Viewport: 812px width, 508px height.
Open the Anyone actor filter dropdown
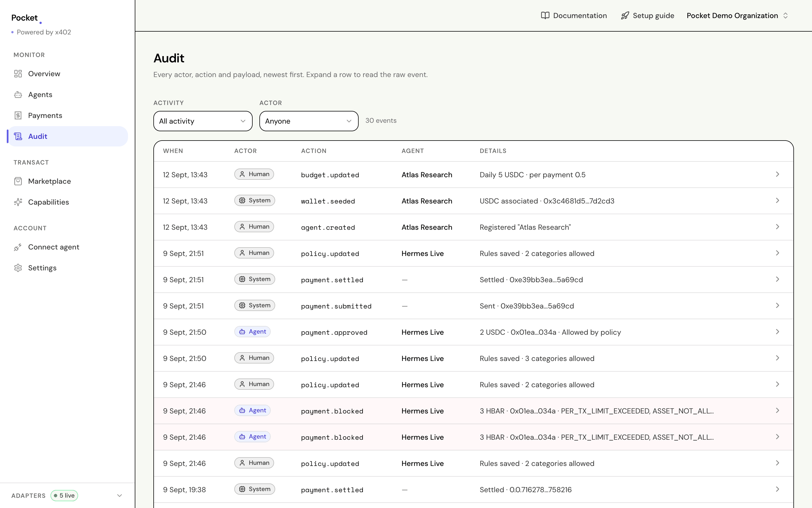(309, 121)
